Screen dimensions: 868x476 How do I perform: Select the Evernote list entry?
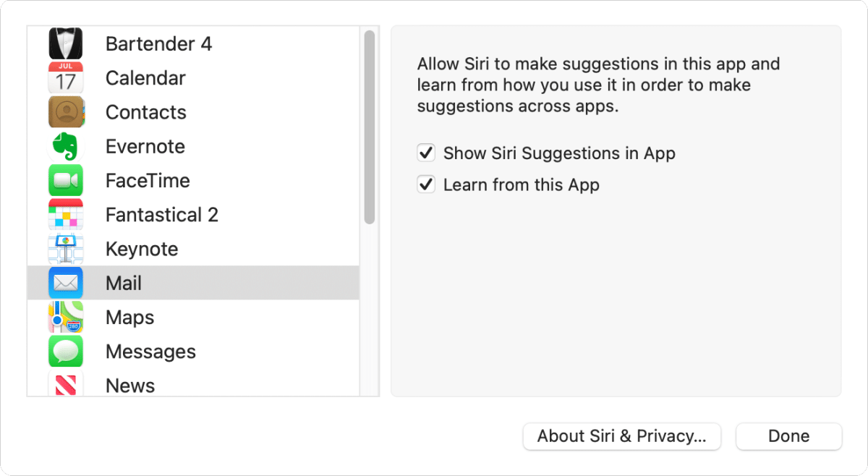click(193, 146)
